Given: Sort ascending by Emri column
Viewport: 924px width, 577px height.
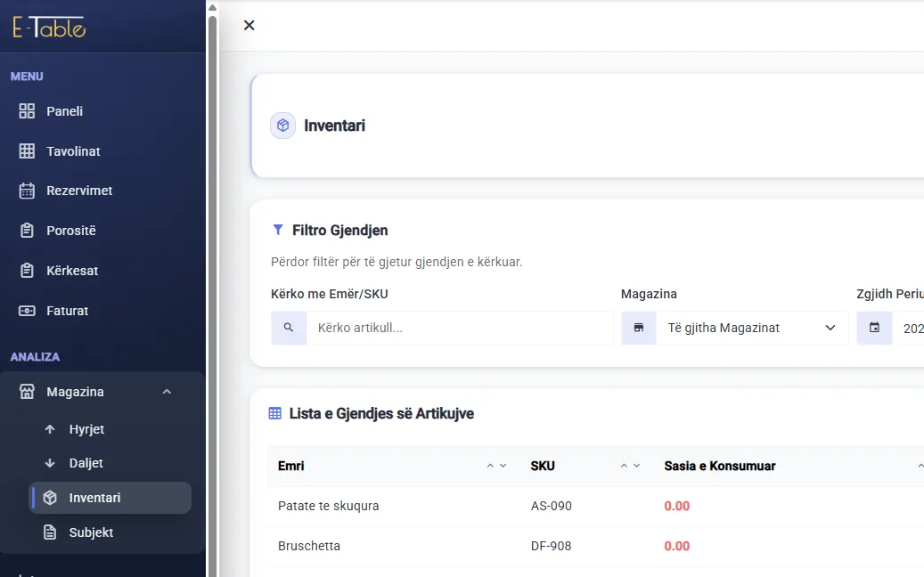Looking at the screenshot, I should click(490, 466).
